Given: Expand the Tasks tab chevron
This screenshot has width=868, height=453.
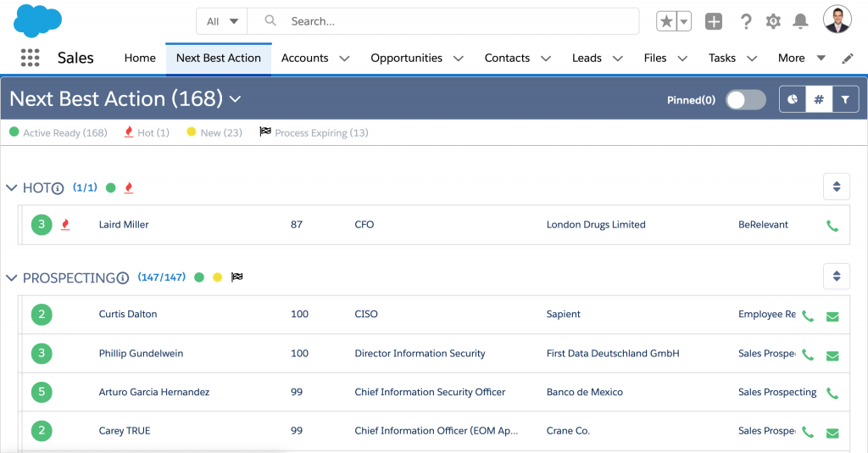Looking at the screenshot, I should pos(752,59).
